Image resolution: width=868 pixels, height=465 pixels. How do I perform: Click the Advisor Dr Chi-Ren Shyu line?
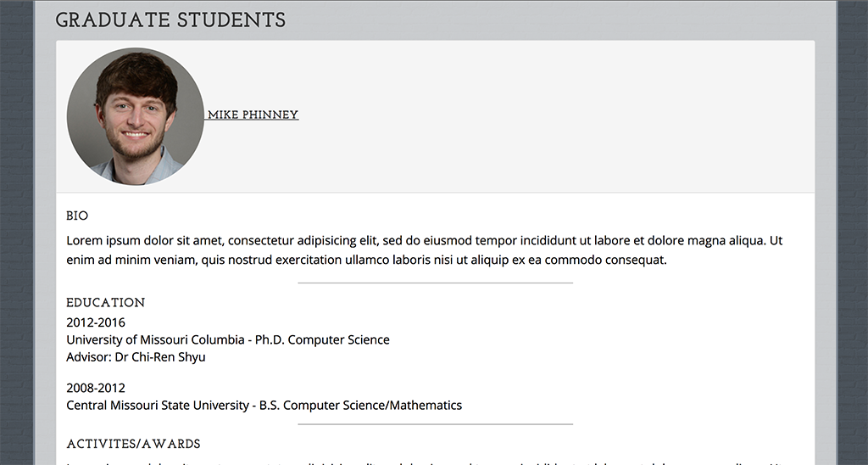coord(136,357)
